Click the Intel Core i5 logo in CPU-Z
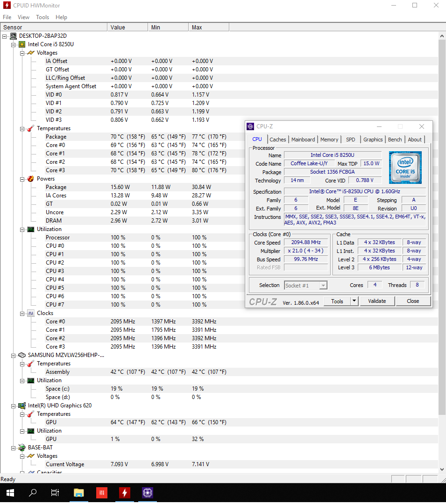This screenshot has width=446, height=504. pyautogui.click(x=405, y=167)
